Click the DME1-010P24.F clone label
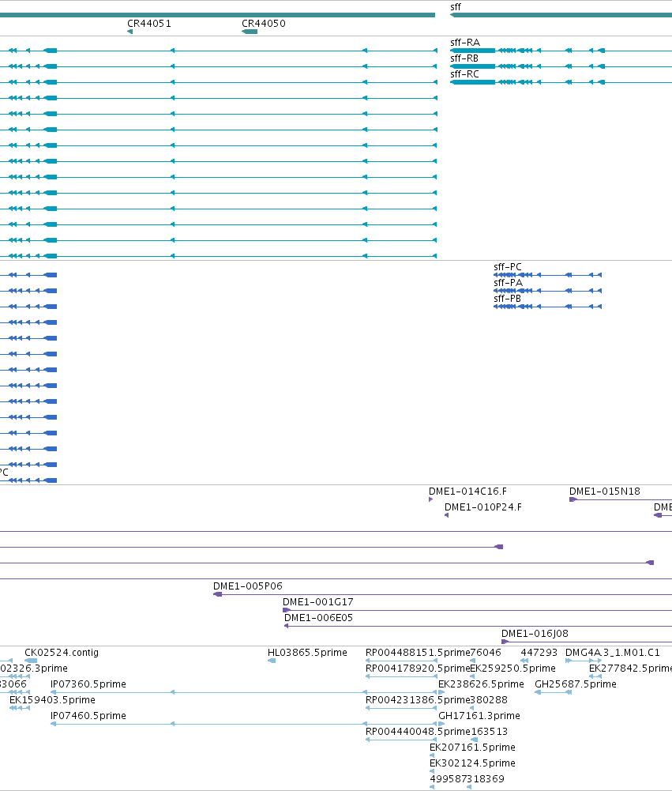The height and width of the screenshot is (791, 672). [483, 507]
